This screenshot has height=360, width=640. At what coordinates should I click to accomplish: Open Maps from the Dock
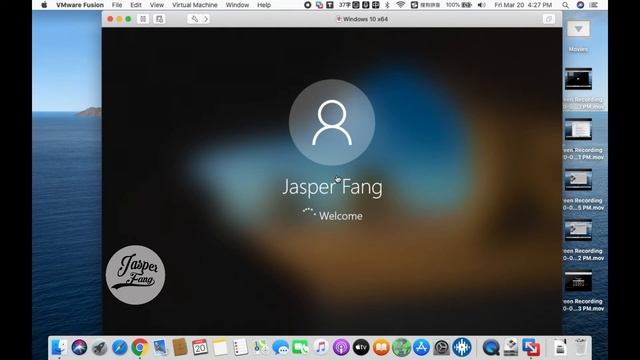tap(260, 347)
